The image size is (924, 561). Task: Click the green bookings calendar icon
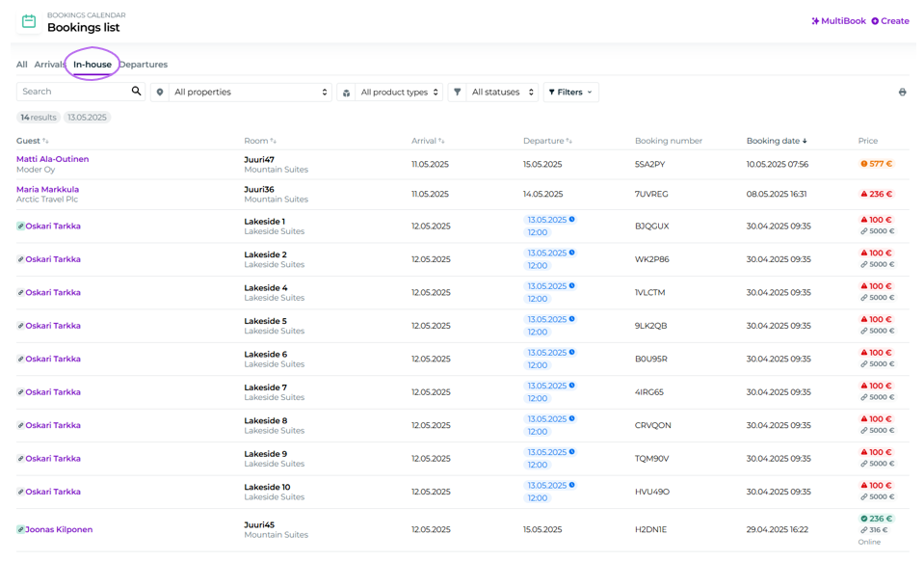tap(28, 22)
